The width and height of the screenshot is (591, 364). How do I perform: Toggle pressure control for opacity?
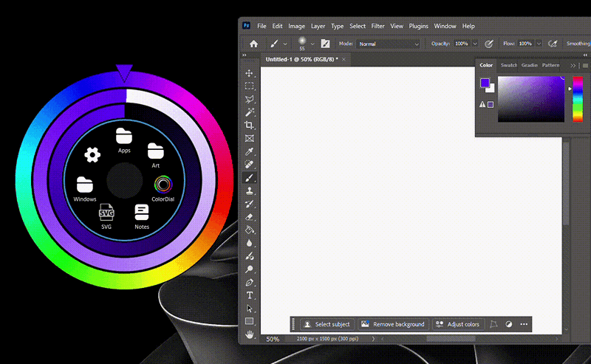click(x=488, y=44)
